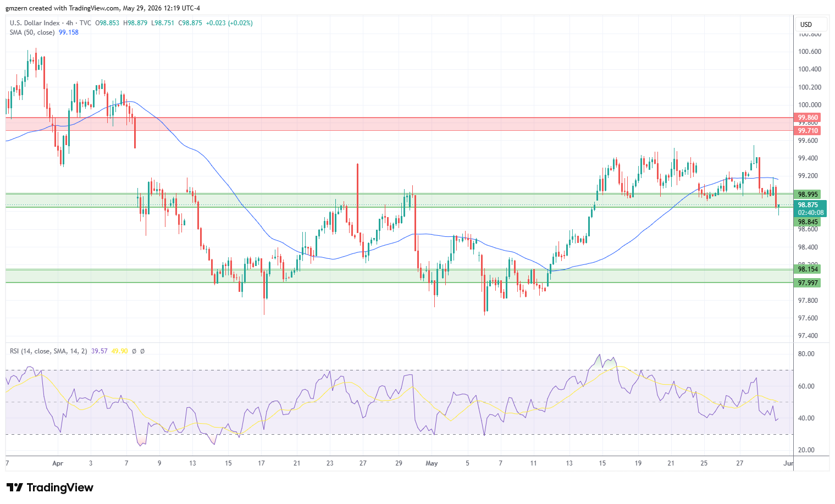Click the 80.00 RSI axis level
This screenshot has width=835, height=504.
(x=806, y=354)
